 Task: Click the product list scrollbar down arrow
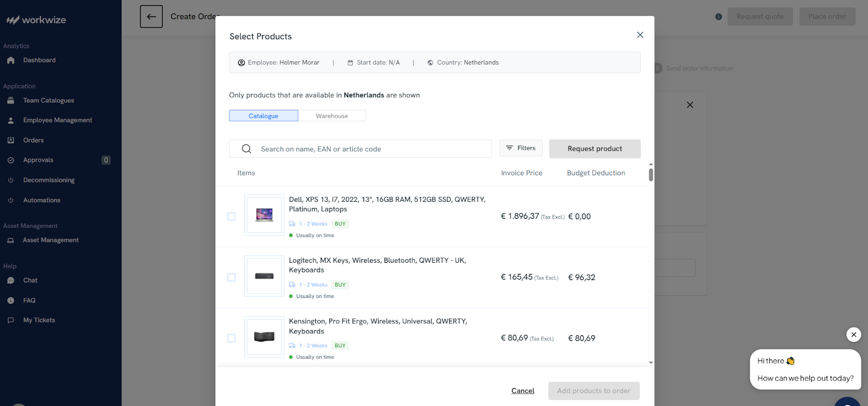pos(651,363)
